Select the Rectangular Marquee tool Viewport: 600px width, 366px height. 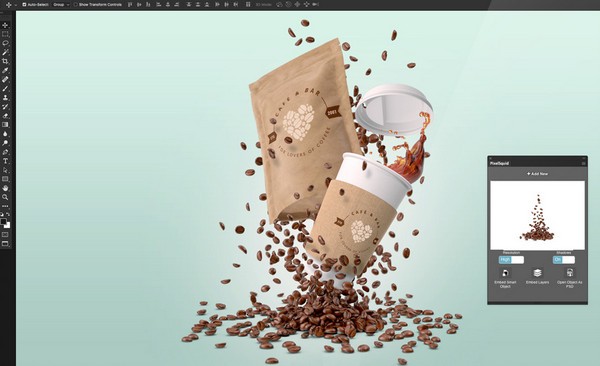tap(5, 34)
